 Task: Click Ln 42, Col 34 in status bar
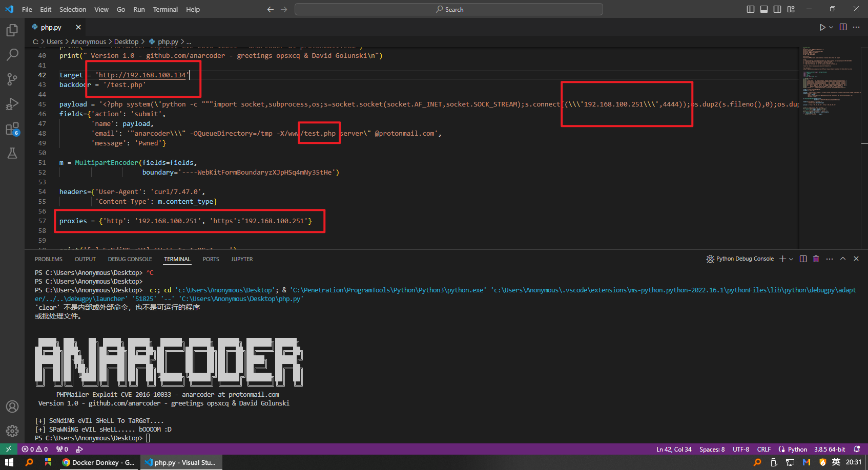674,449
